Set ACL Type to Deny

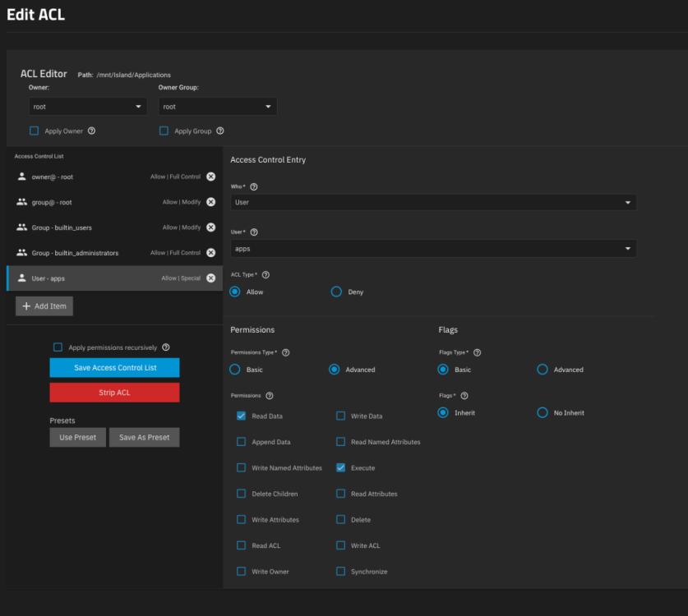coord(336,292)
